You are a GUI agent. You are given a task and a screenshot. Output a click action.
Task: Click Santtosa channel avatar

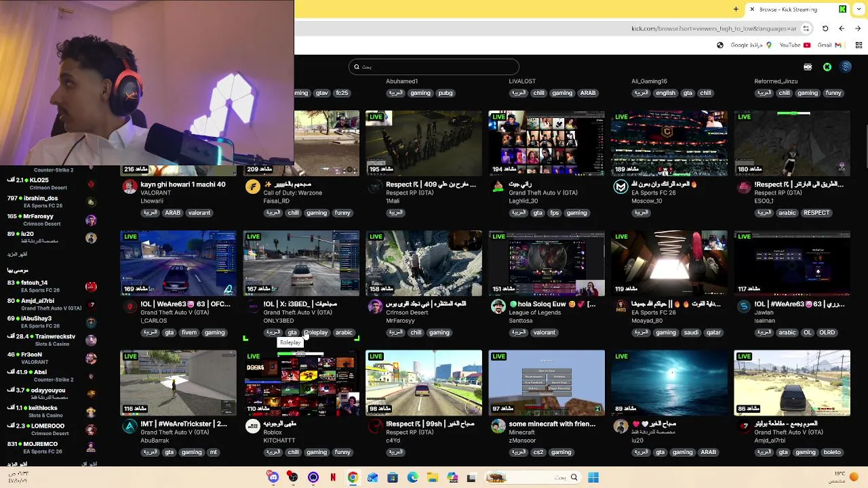click(498, 306)
